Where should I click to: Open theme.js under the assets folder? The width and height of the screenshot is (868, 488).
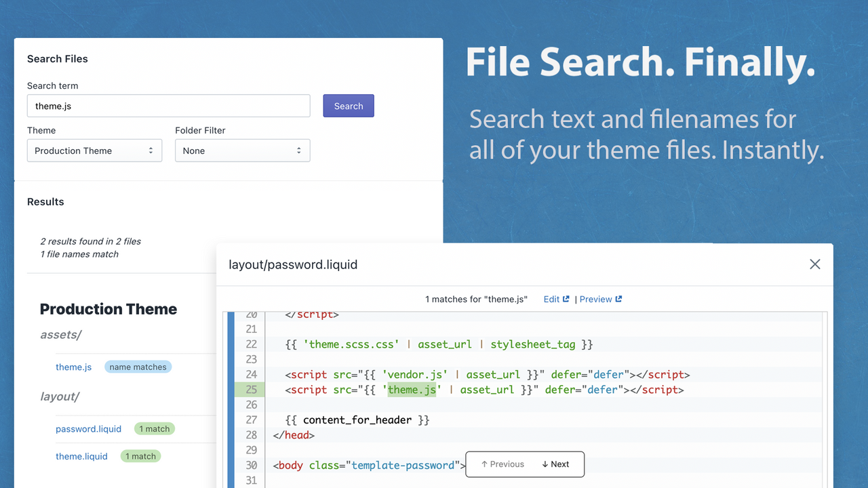pyautogui.click(x=73, y=367)
